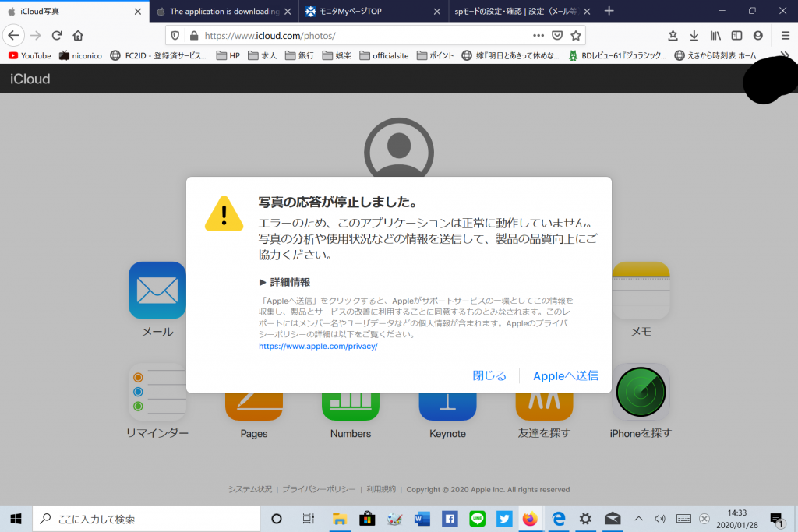Open Windows Settings gear on taskbar
Screen dimensions: 798x532
(x=585, y=519)
